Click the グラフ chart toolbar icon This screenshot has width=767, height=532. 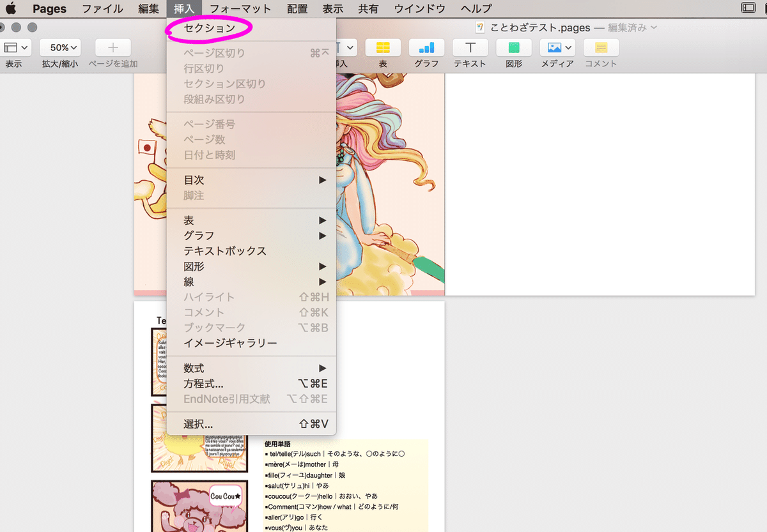point(426,48)
